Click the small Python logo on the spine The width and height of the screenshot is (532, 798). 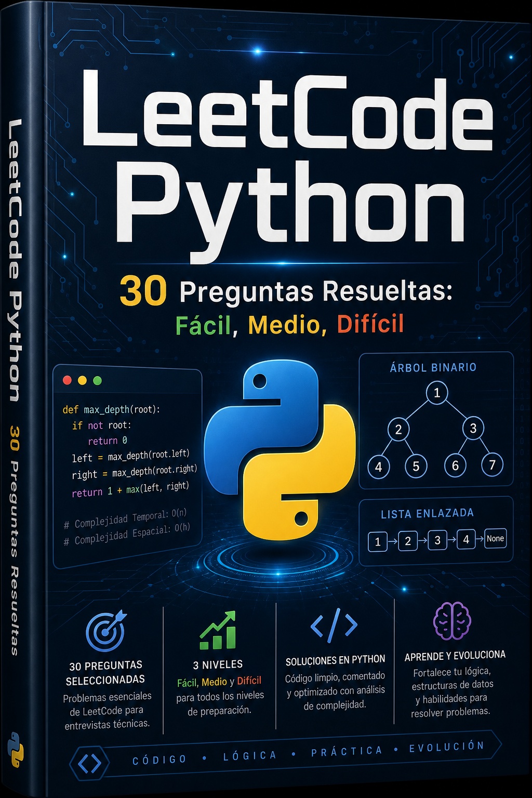click(x=16, y=750)
